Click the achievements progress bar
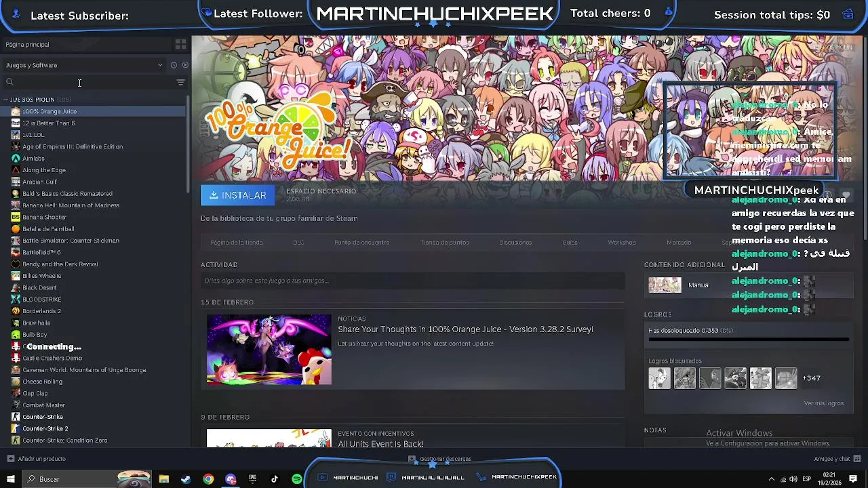Screen dimensions: 868x488 tap(749, 339)
